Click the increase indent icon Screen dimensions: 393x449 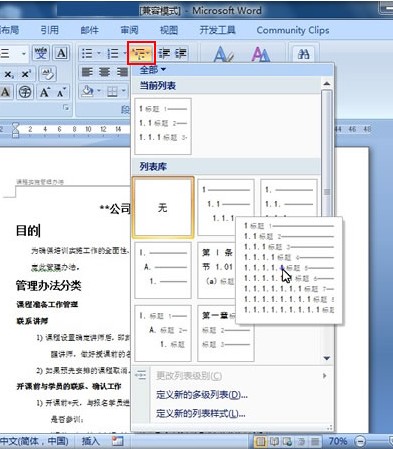click(x=180, y=53)
